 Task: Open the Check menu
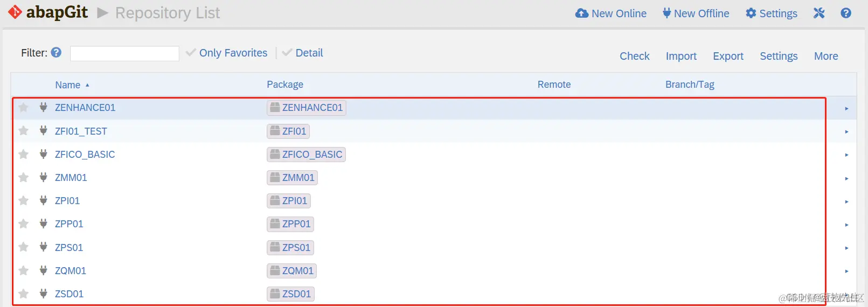click(635, 56)
